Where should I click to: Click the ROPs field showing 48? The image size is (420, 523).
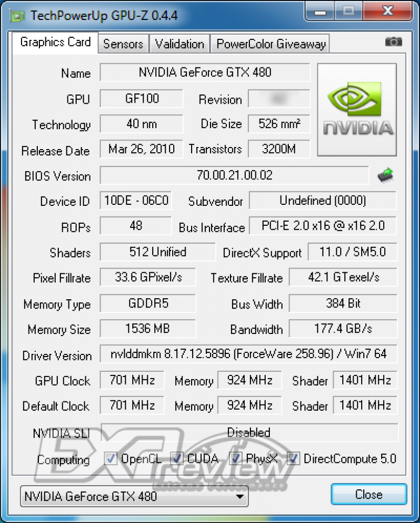(x=136, y=226)
